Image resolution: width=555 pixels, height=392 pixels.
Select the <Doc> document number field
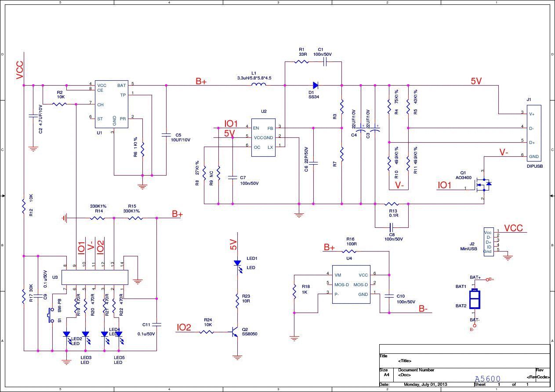pyautogui.click(x=404, y=375)
